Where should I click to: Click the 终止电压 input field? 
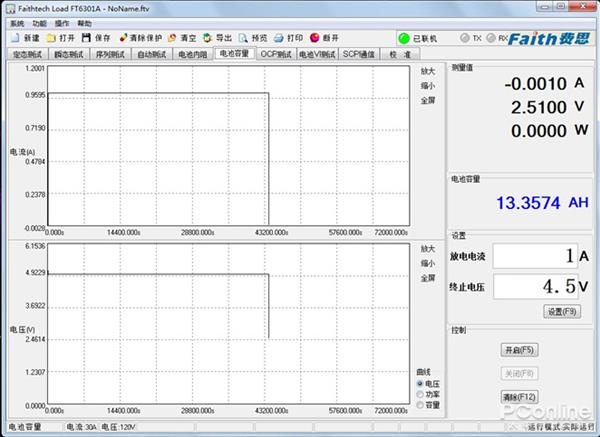coord(535,286)
